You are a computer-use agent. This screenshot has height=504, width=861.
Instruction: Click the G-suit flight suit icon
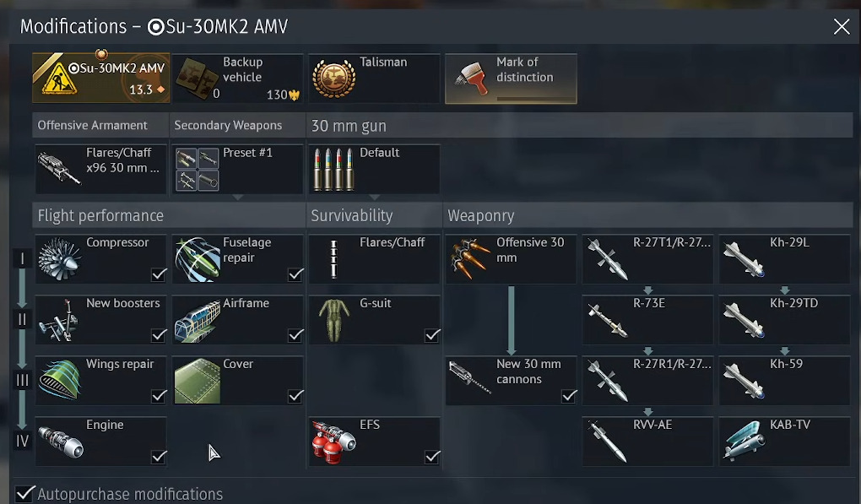pos(334,321)
